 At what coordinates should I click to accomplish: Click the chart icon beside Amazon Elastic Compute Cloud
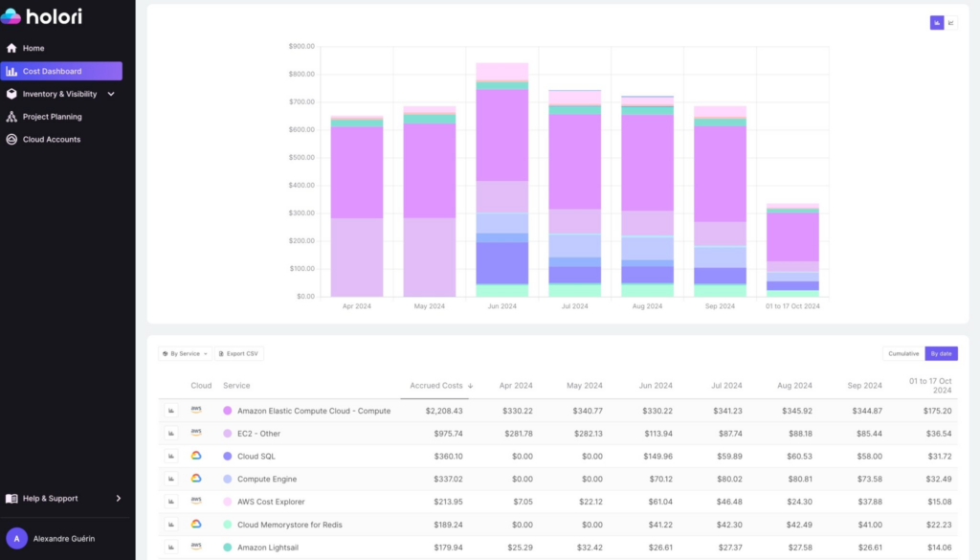tap(173, 410)
